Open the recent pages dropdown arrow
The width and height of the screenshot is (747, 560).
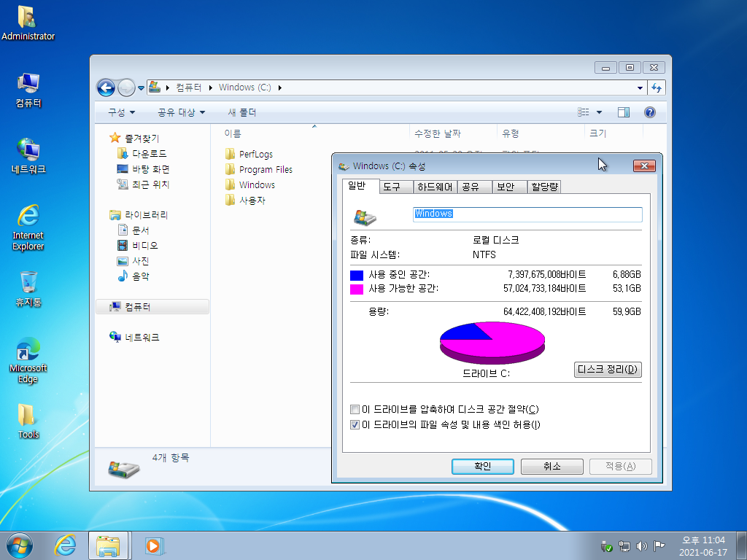pos(141,88)
